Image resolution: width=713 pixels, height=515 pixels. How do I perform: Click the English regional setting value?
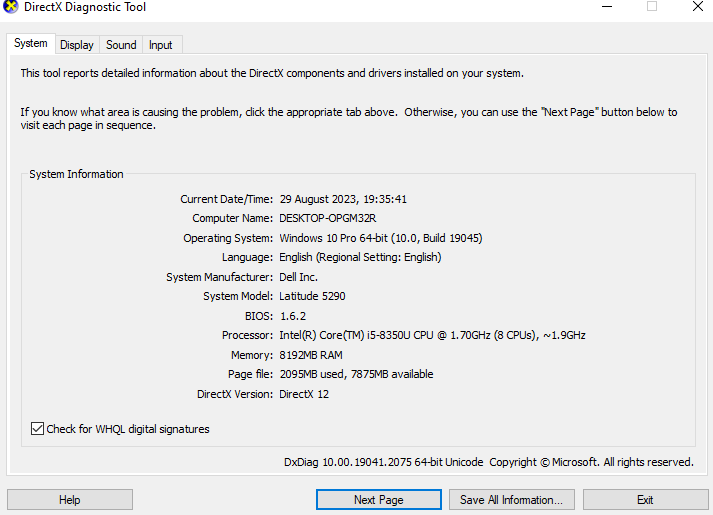click(360, 257)
